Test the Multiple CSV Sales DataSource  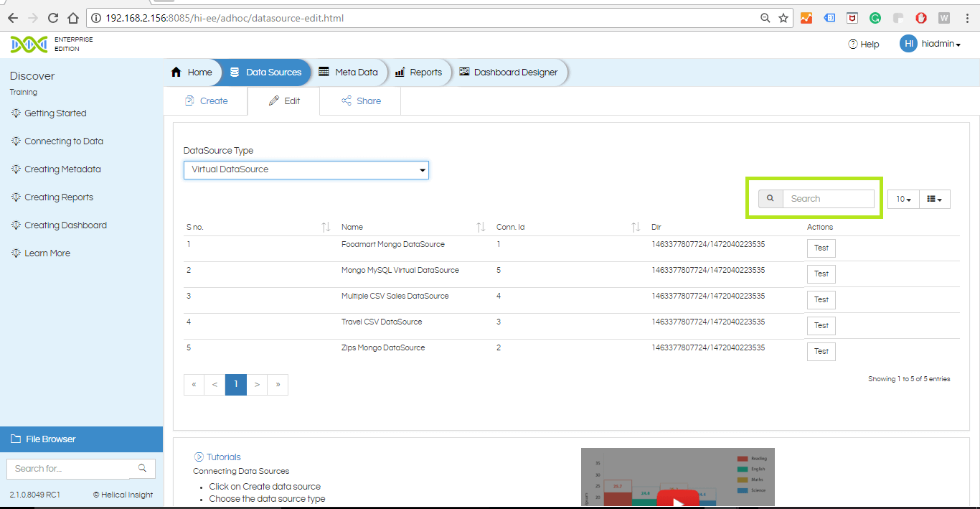[x=821, y=300]
